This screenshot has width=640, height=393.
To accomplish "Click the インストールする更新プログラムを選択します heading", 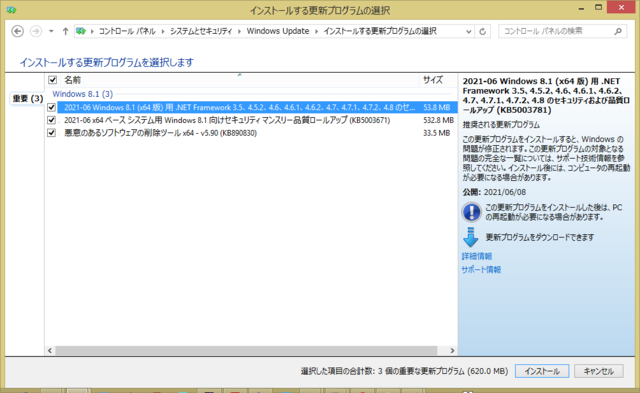I will click(x=107, y=62).
